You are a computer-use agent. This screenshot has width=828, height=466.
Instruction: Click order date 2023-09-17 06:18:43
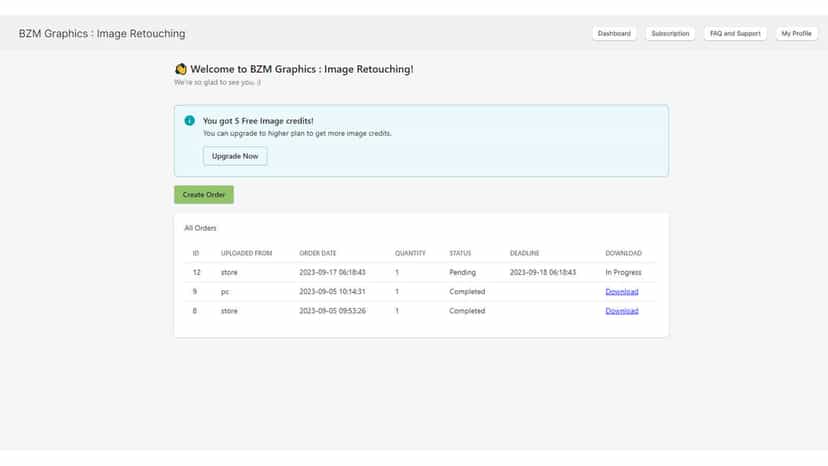click(332, 273)
